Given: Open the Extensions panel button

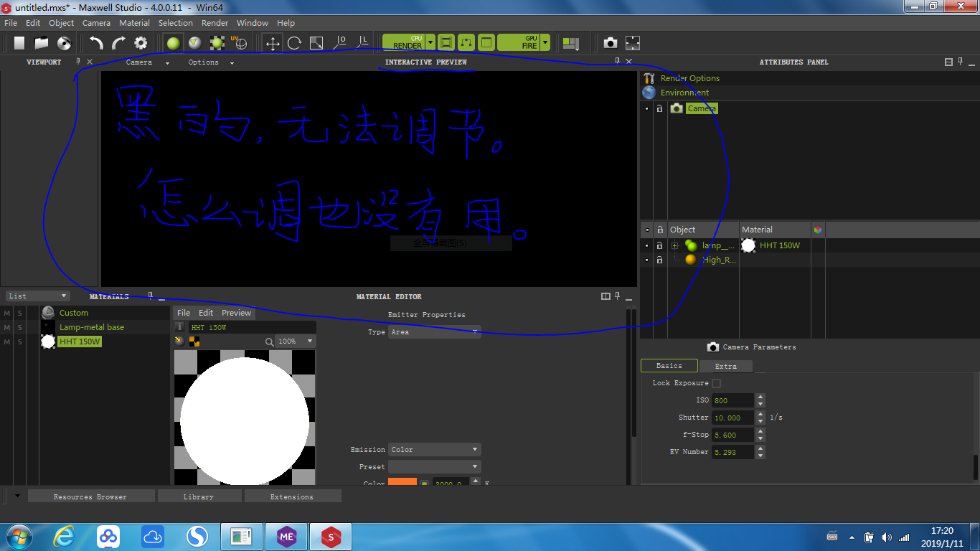Looking at the screenshot, I should (x=292, y=496).
